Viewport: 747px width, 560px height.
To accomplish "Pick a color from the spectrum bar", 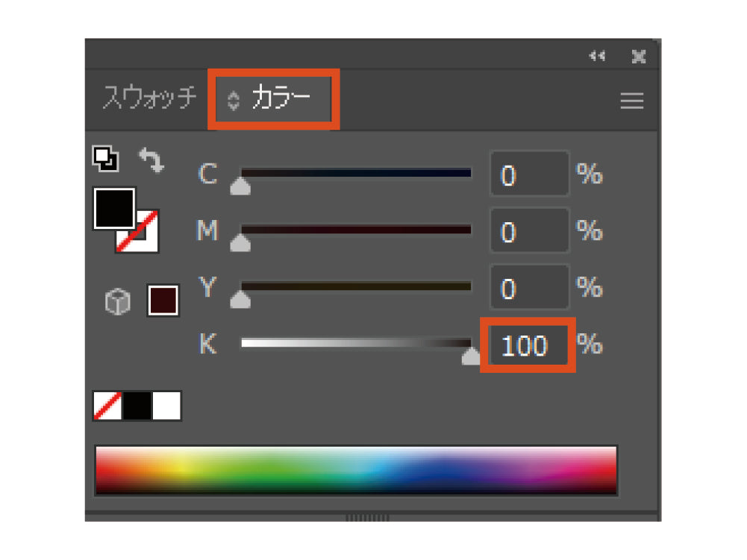I will pos(357,471).
